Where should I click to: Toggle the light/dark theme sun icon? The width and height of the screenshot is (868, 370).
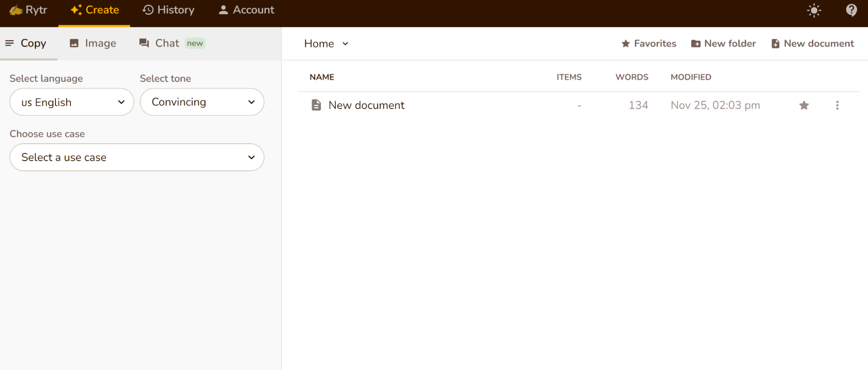tap(814, 10)
